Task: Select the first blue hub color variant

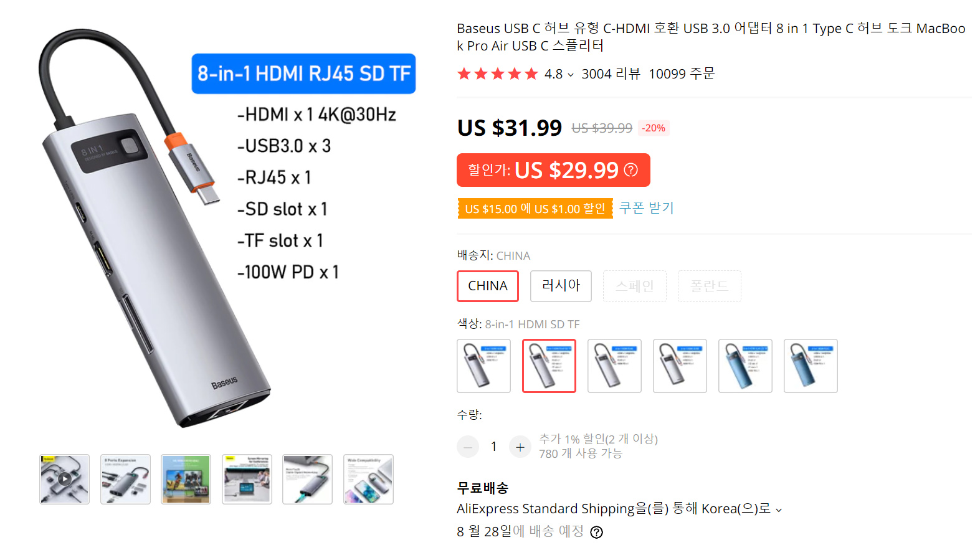Action: coord(745,366)
